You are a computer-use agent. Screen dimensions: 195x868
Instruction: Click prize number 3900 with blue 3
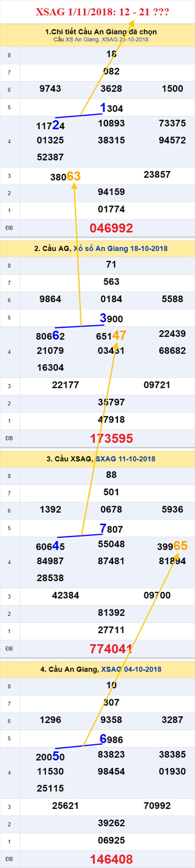pyautogui.click(x=111, y=318)
